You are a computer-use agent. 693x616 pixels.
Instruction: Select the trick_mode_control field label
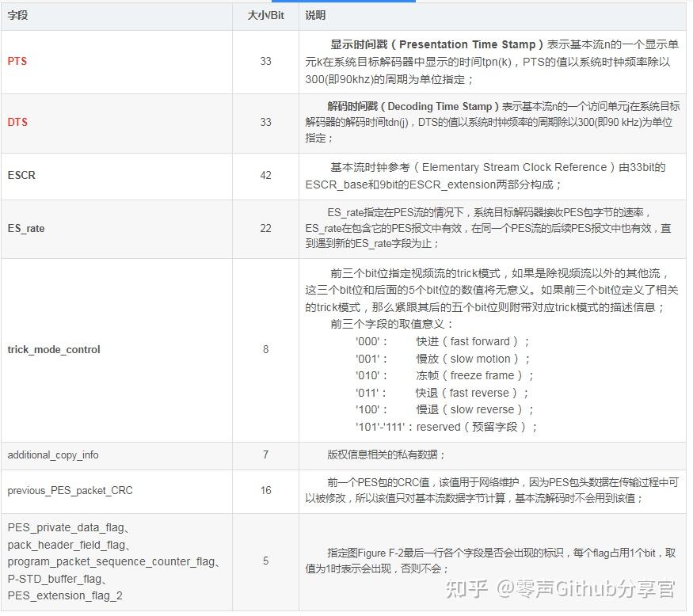tap(53, 349)
